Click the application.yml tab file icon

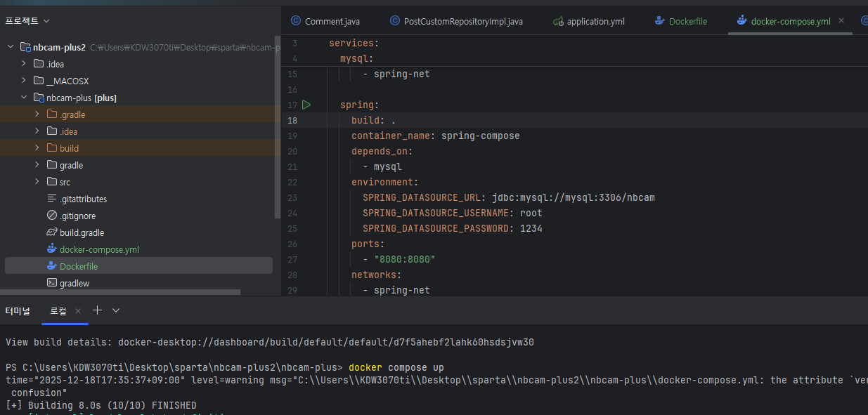coord(558,21)
